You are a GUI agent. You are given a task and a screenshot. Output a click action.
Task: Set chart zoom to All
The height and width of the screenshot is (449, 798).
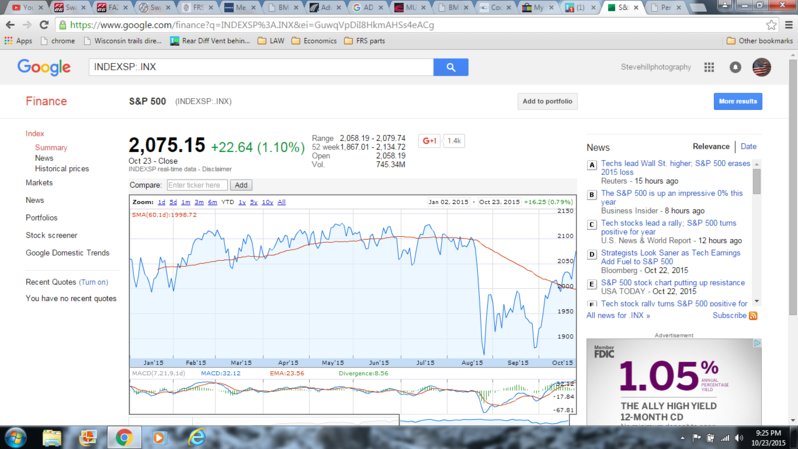(x=281, y=202)
